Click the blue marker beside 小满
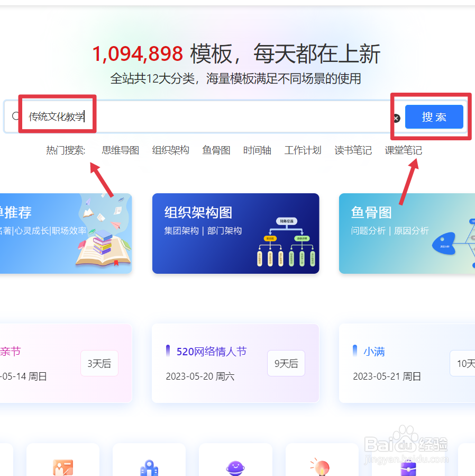Viewport: 475px width, 476px height. [355, 351]
